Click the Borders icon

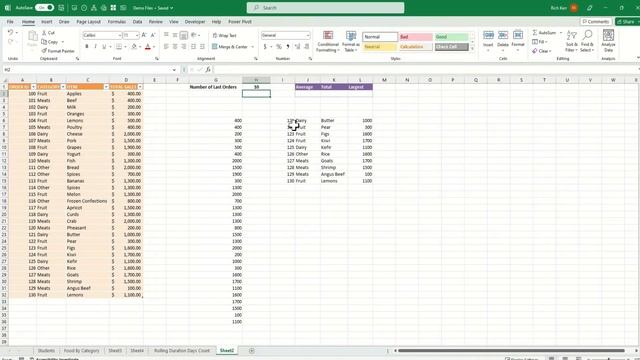[118, 47]
